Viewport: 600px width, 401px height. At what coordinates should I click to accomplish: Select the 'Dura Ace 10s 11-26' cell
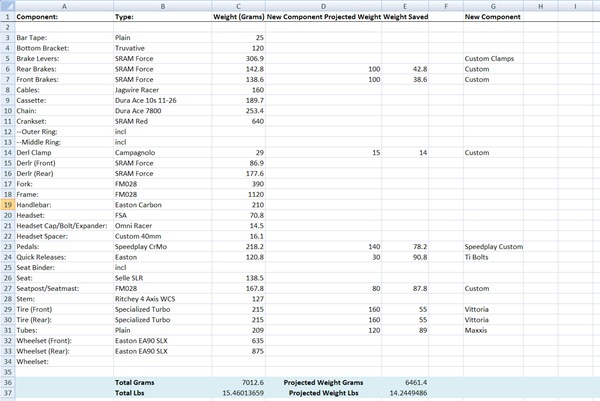coord(162,100)
